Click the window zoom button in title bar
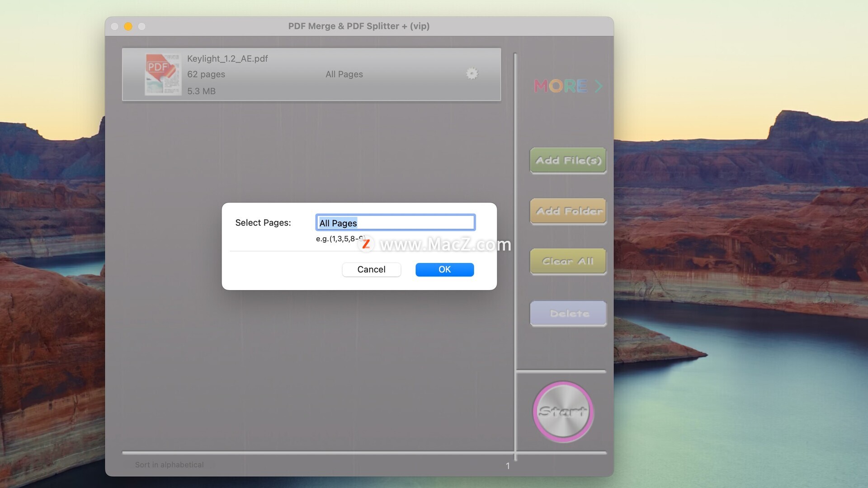This screenshot has width=868, height=488. pyautogui.click(x=142, y=26)
